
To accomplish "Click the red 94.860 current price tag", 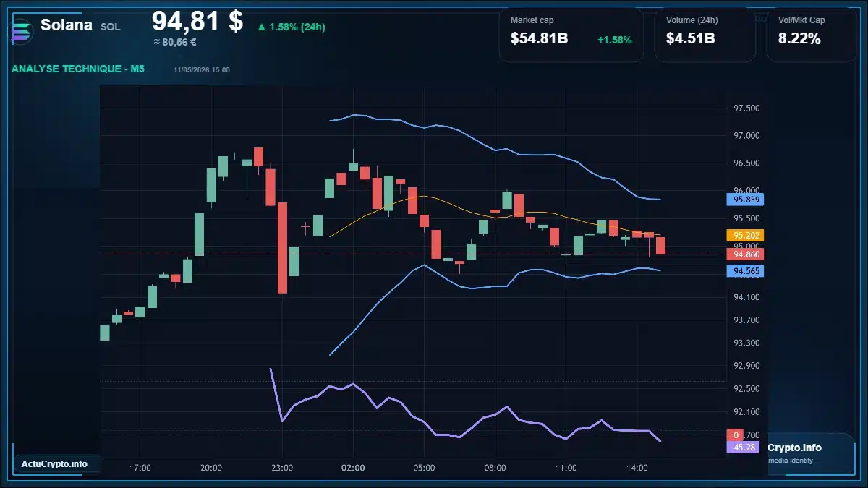I will [x=744, y=254].
